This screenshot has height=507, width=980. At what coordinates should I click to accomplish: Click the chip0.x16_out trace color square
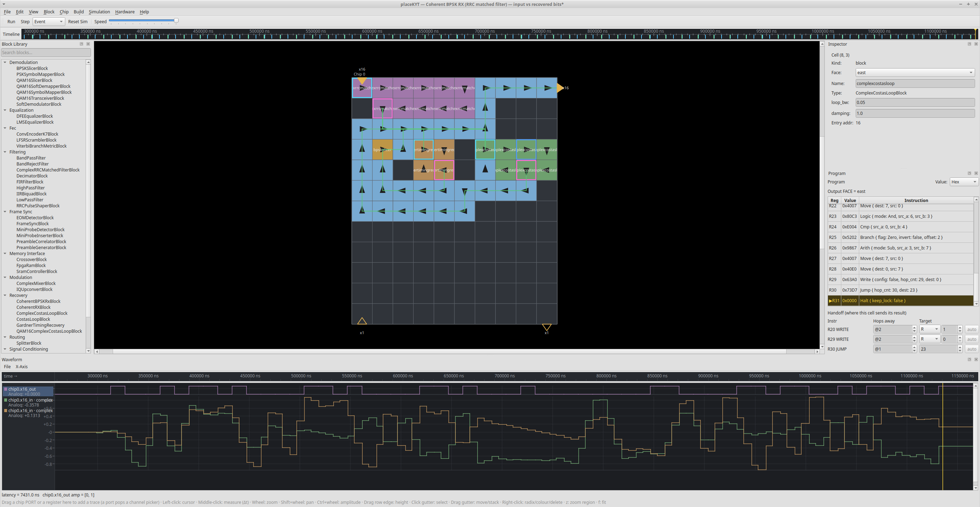click(x=6, y=389)
